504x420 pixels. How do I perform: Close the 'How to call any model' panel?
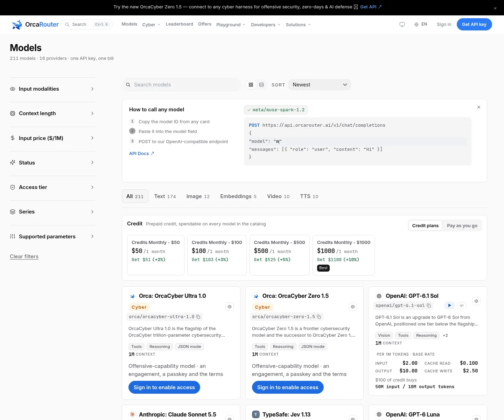[479, 107]
